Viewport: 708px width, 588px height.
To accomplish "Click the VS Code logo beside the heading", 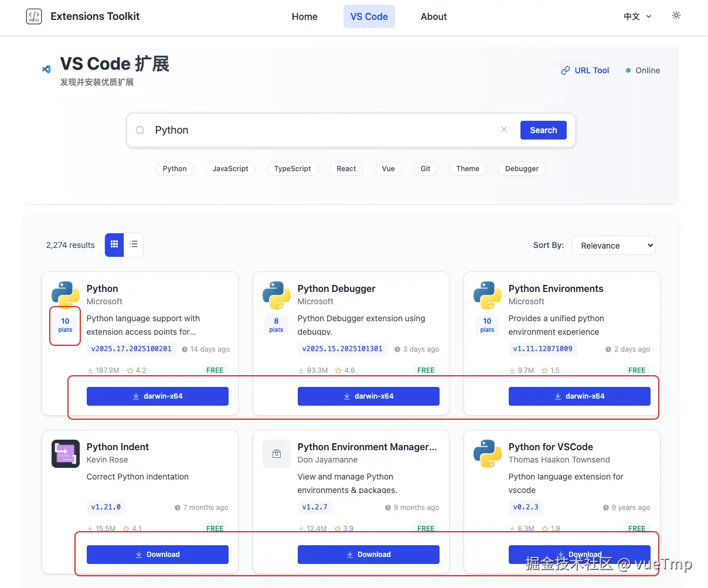I will (x=46, y=69).
